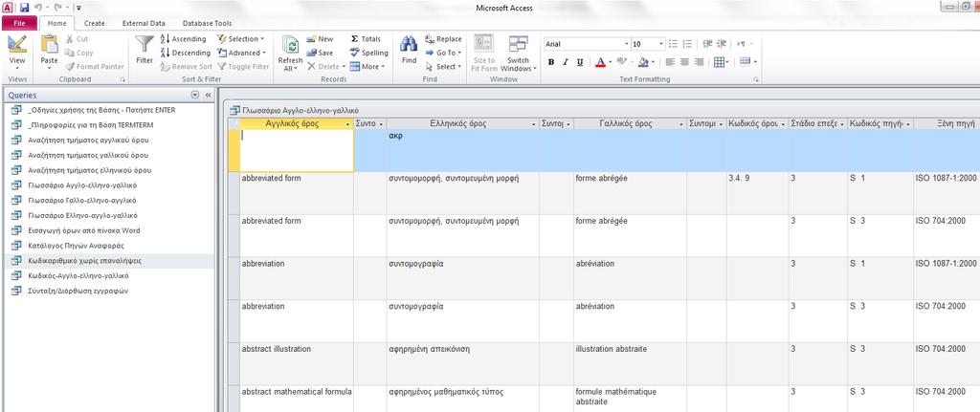The height and width of the screenshot is (412, 980).
Task: Click the abstract illustration cell
Action: pyautogui.click(x=297, y=363)
